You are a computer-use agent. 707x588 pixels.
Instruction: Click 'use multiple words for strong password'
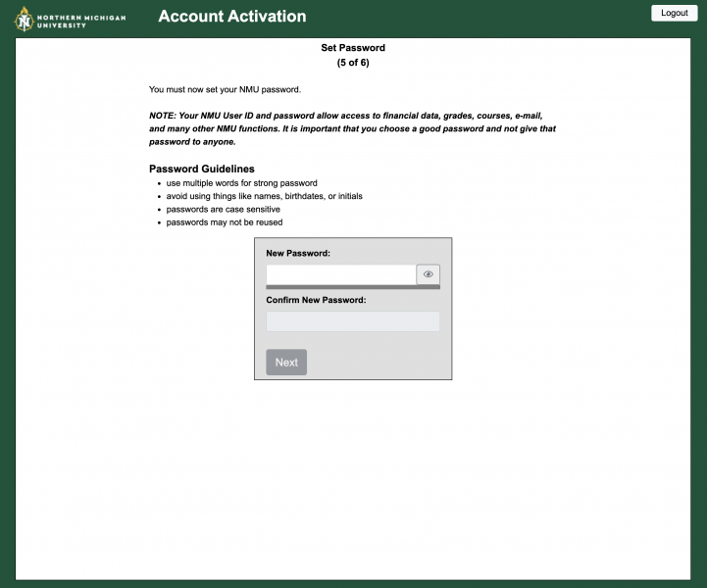click(241, 183)
